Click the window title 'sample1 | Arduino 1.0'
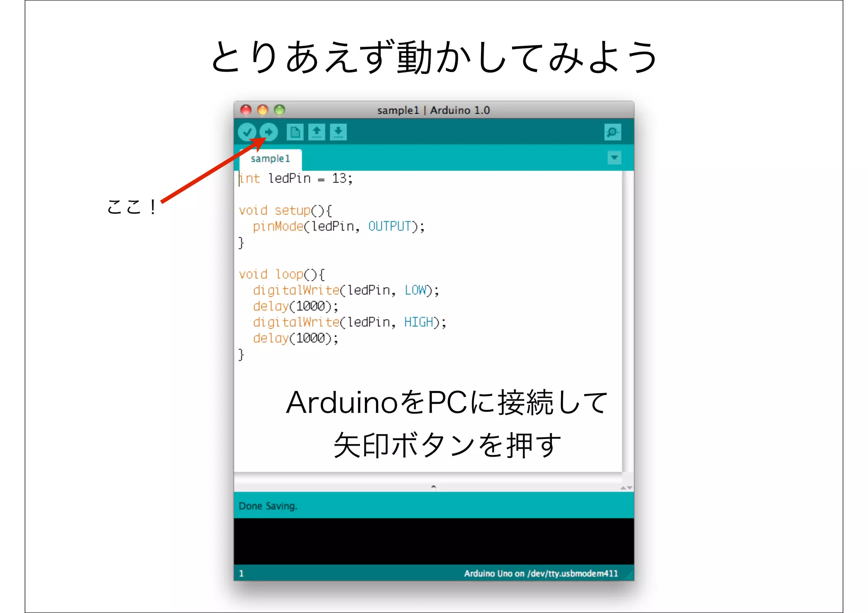868x613 pixels. (434, 110)
